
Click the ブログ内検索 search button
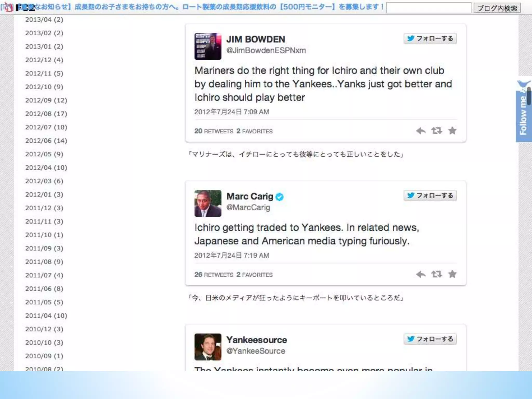[x=497, y=8]
